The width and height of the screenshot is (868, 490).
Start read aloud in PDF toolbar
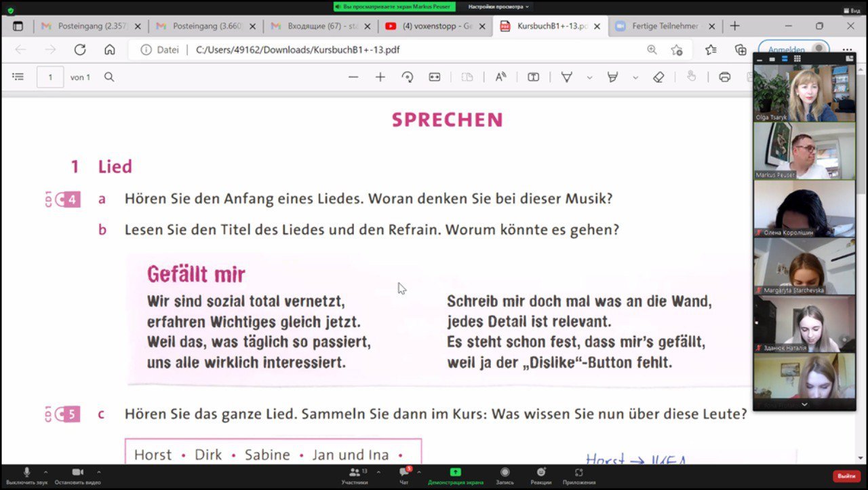tap(500, 77)
